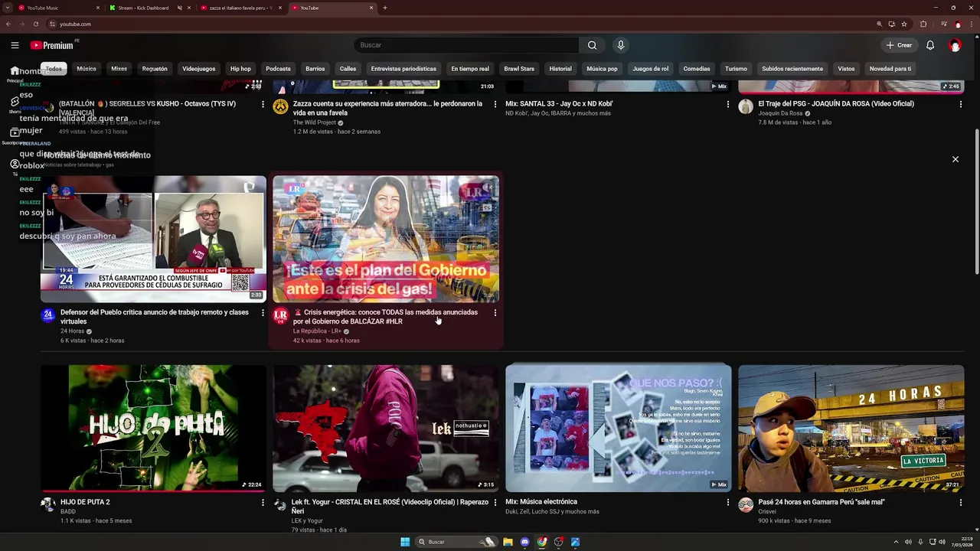980x551 pixels.
Task: Open HIJO DE PUTA 2 thumbnail
Action: click(x=153, y=428)
